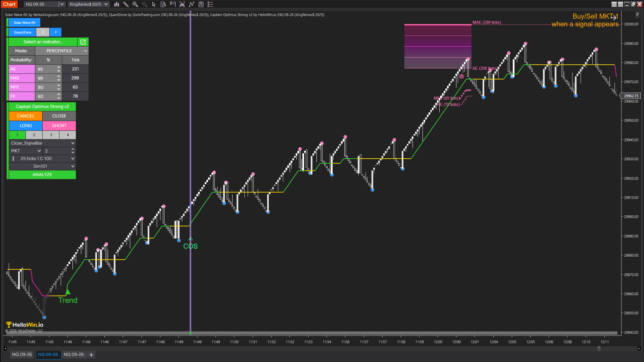
Task: Click the zoom in magnifier icon
Action: (x=135, y=4)
